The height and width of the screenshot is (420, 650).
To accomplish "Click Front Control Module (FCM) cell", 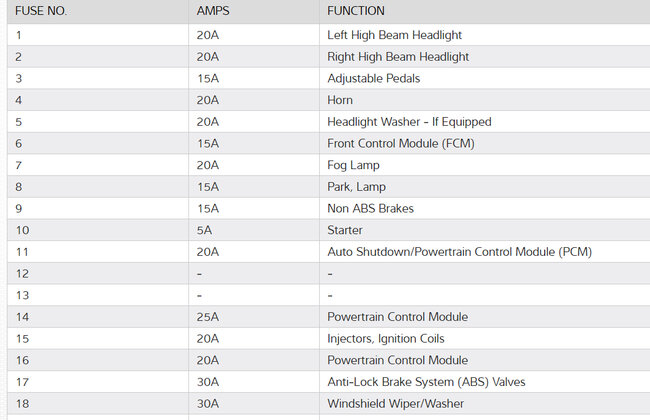I will [x=400, y=143].
